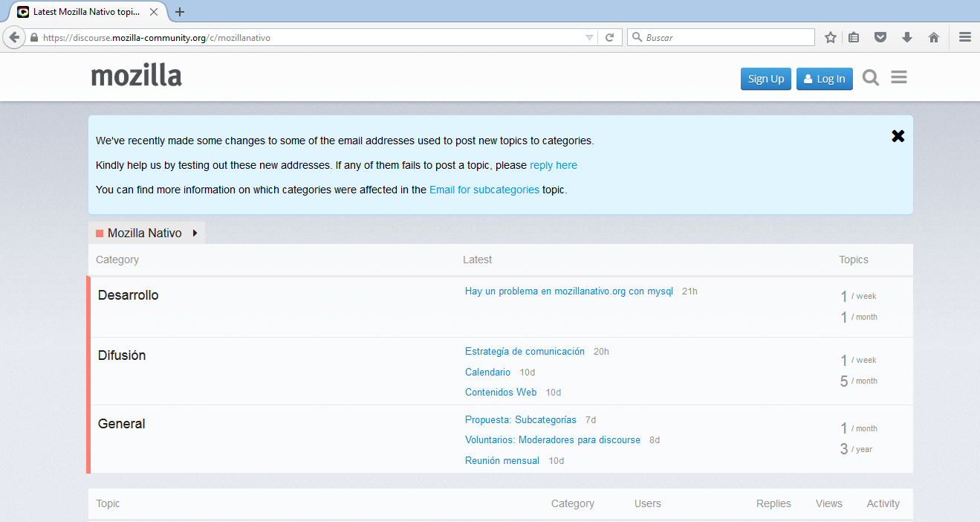The height and width of the screenshot is (522, 980).
Task: Click the padlock site security icon
Action: point(34,37)
